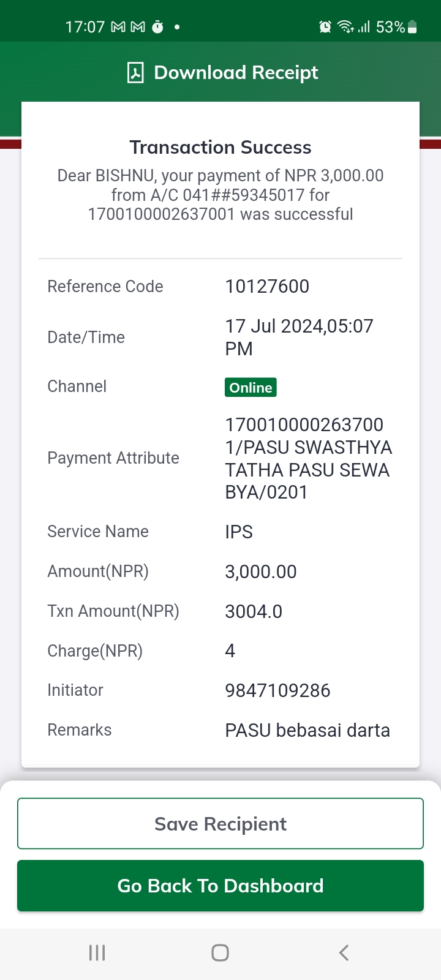Tap the Online channel badge
The image size is (441, 980).
coord(251,387)
